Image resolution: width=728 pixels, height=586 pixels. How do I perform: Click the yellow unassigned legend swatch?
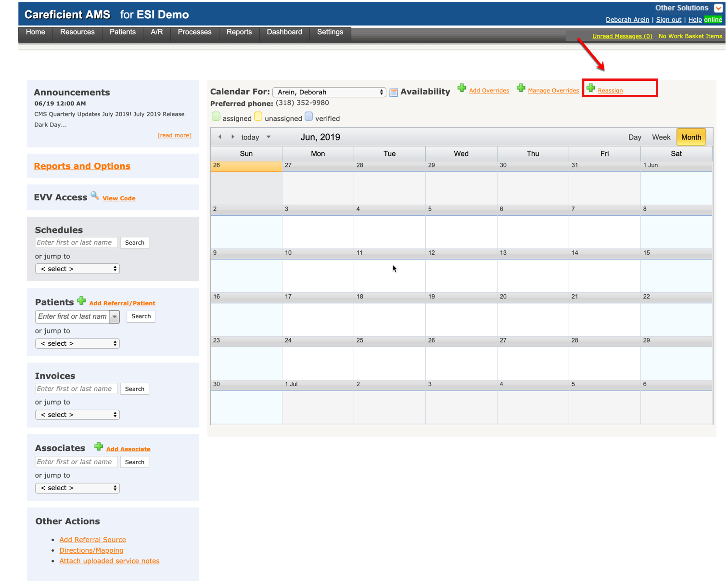pos(258,117)
